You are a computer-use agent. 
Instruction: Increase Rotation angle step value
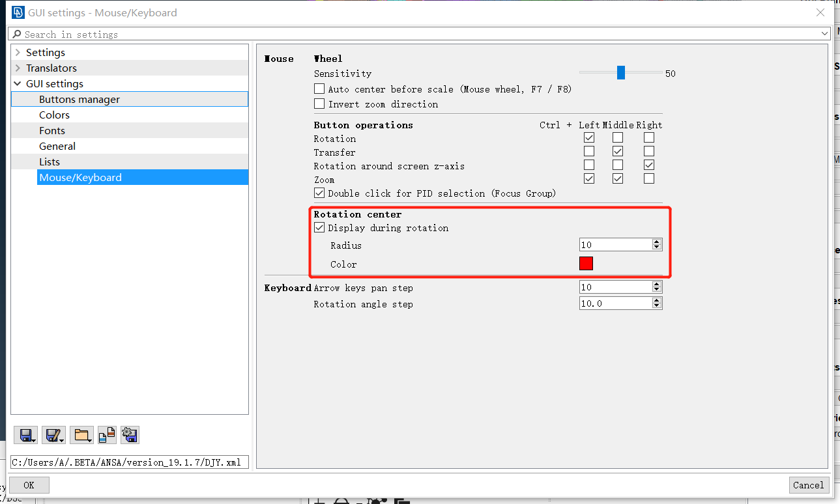point(657,300)
